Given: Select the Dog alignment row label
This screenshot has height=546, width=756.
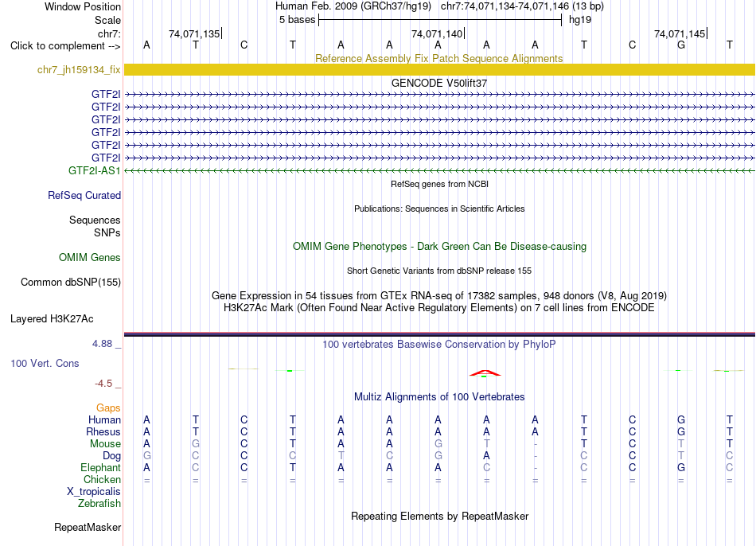Looking at the screenshot, I should tap(111, 456).
